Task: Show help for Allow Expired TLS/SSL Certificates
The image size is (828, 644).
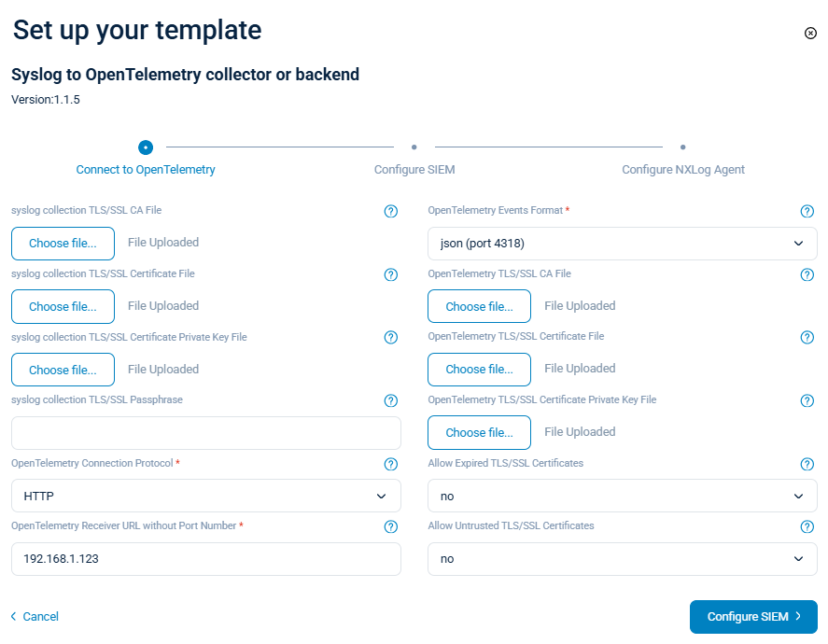Action: coord(807,464)
